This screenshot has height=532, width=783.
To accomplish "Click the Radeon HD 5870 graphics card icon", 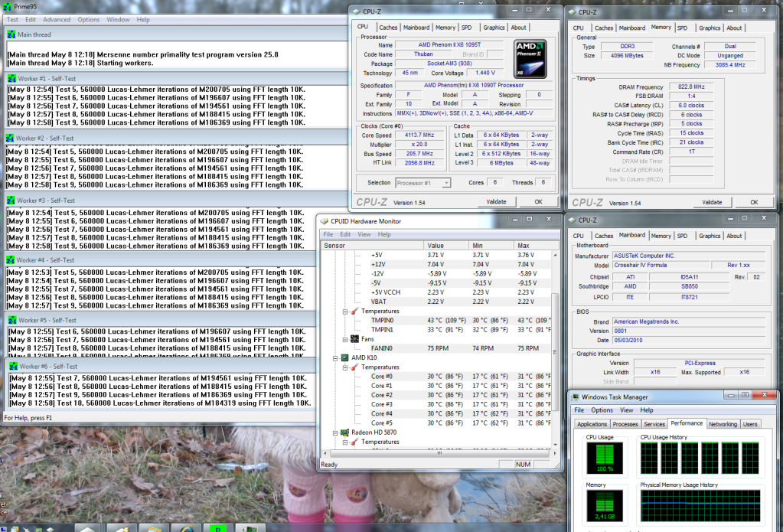I will (344, 432).
